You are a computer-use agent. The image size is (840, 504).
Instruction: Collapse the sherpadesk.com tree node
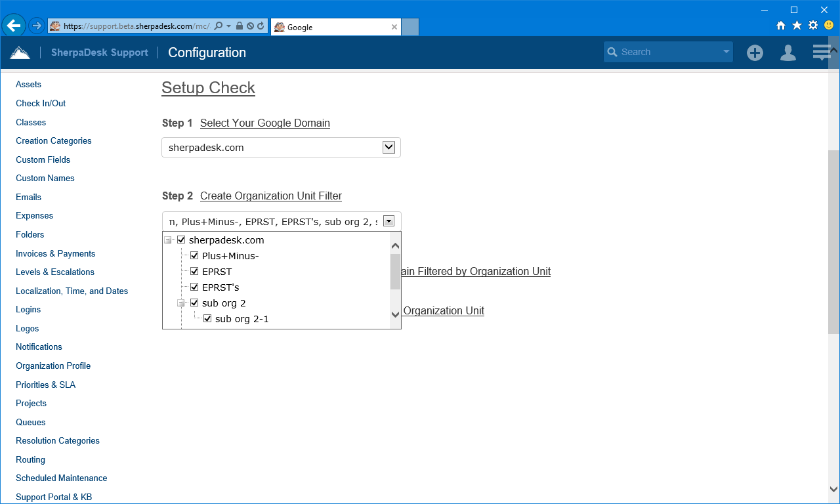pyautogui.click(x=169, y=240)
